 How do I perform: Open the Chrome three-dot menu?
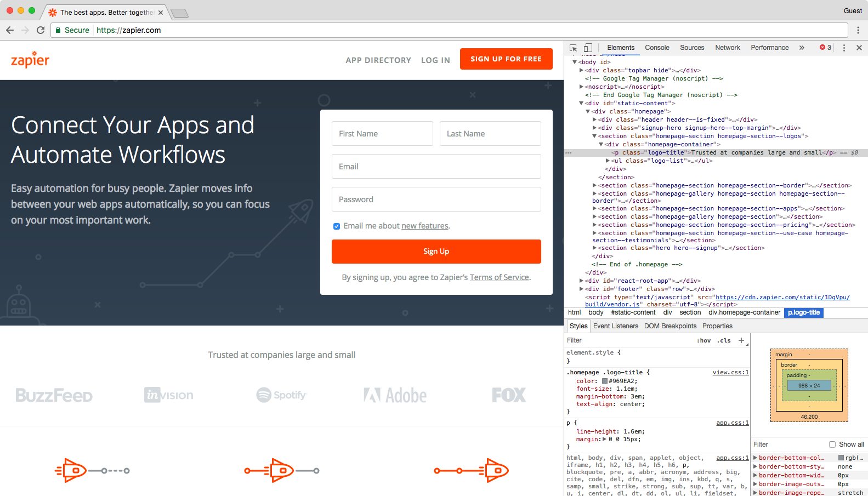858,30
